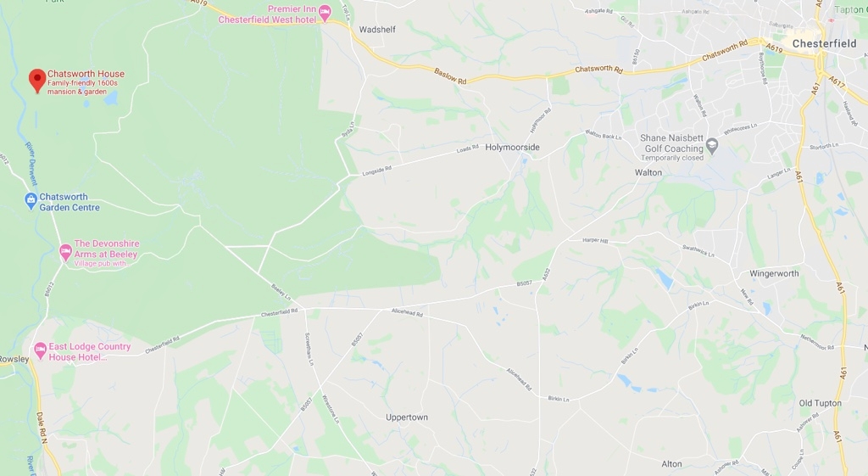Image resolution: width=868 pixels, height=476 pixels.
Task: Click the red Chatsworth House map pin
Action: click(x=37, y=81)
